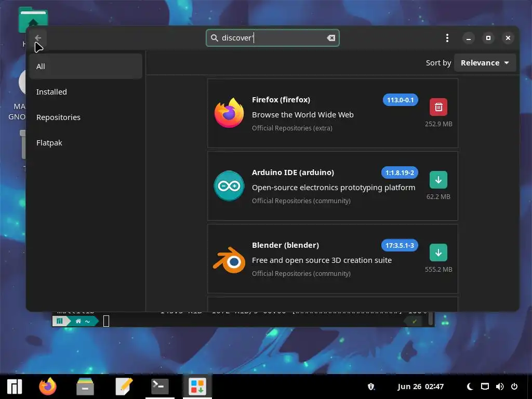Image resolution: width=532 pixels, height=399 pixels.
Task: Select the Installed category
Action: pyautogui.click(x=86, y=92)
